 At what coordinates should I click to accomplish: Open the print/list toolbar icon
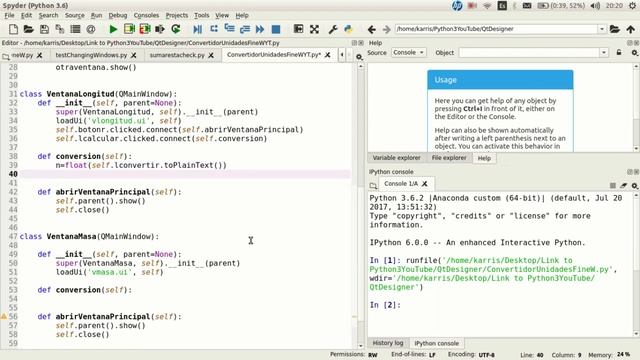[75, 29]
